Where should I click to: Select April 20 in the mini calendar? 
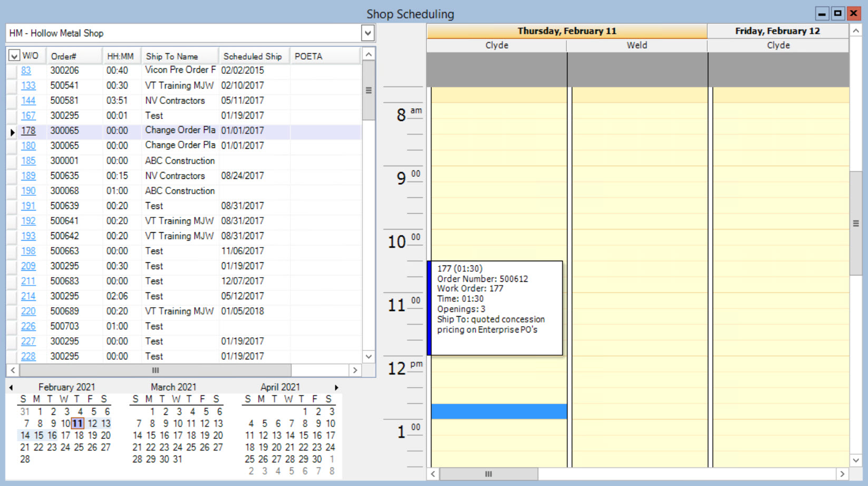click(276, 447)
